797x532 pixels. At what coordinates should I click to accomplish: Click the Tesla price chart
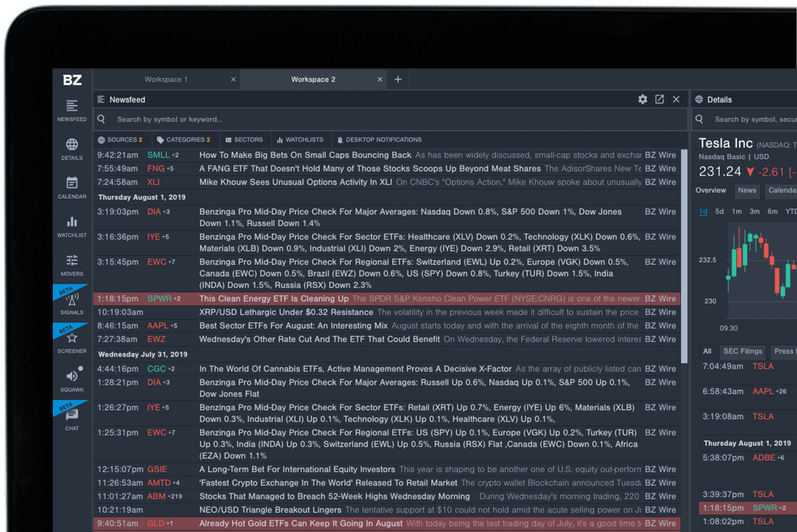[762, 270]
